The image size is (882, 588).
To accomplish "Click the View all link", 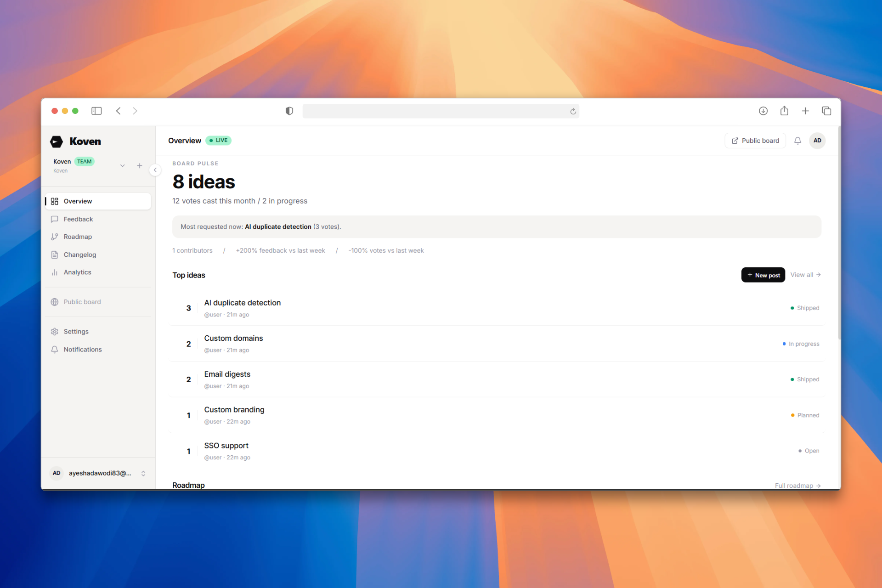I will click(x=805, y=275).
